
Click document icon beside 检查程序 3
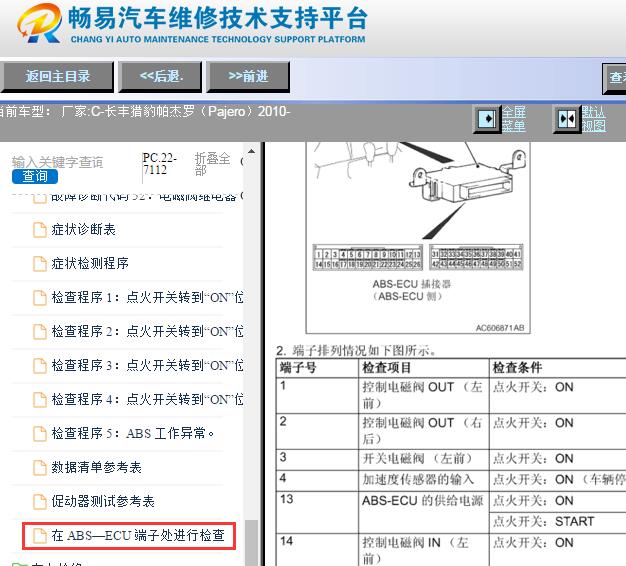click(40, 366)
